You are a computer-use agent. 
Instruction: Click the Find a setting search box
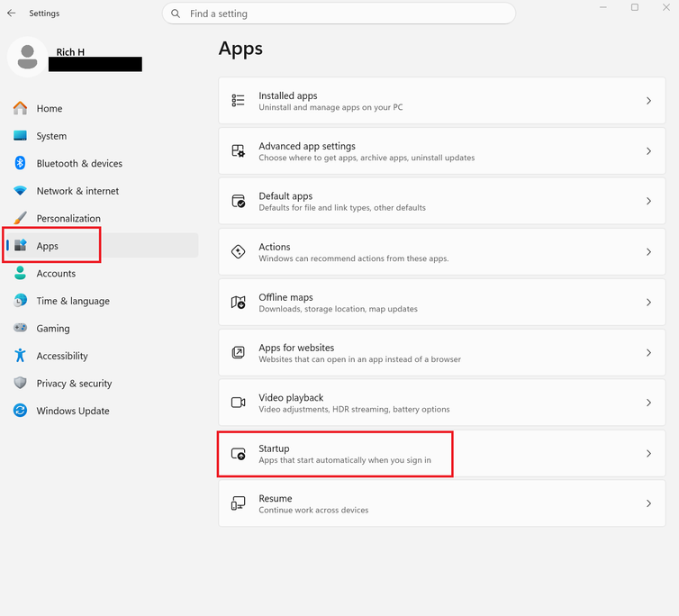tap(339, 14)
